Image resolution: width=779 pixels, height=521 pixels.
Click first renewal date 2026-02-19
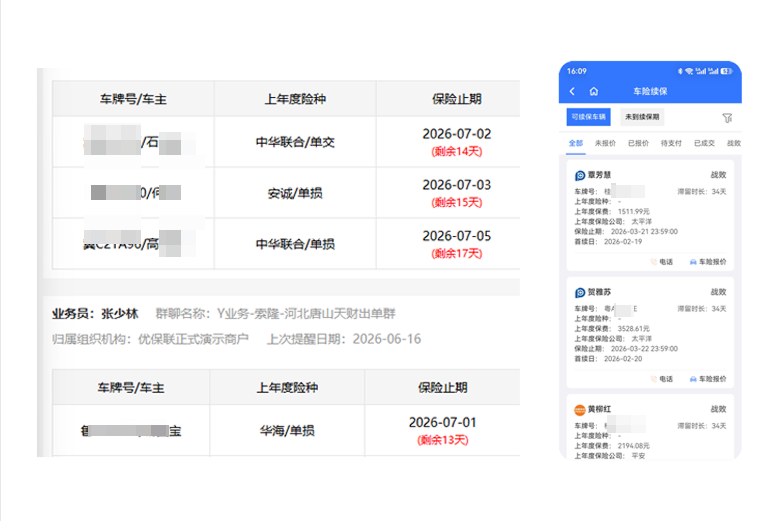tap(623, 241)
